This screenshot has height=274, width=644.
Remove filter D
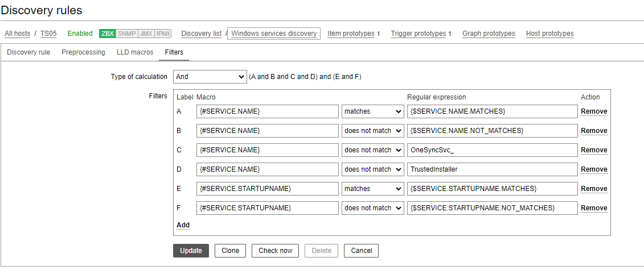point(594,169)
